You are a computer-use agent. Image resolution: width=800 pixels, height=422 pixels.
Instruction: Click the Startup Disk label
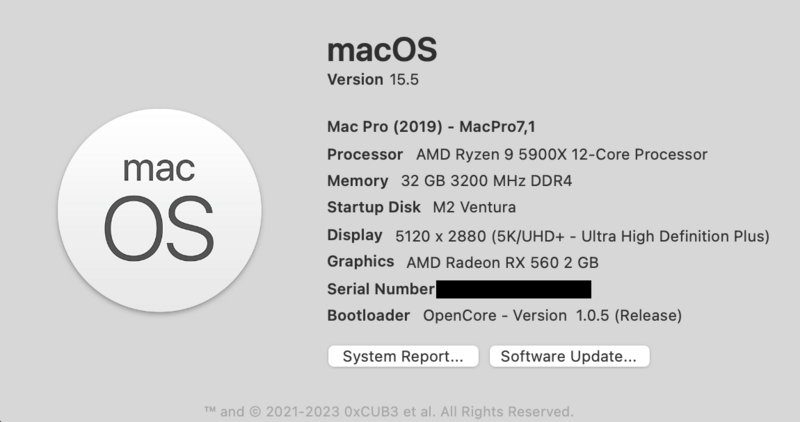pyautogui.click(x=374, y=208)
